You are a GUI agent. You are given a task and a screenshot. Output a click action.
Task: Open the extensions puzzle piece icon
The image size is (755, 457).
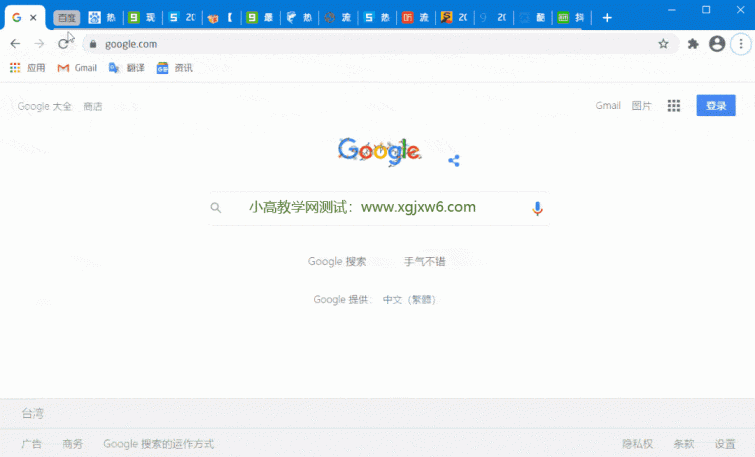(693, 44)
